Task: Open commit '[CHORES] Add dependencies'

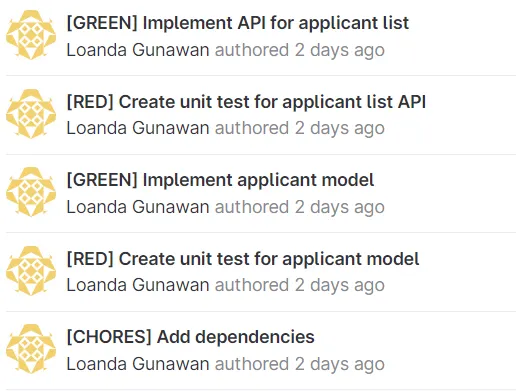Action: [190, 337]
